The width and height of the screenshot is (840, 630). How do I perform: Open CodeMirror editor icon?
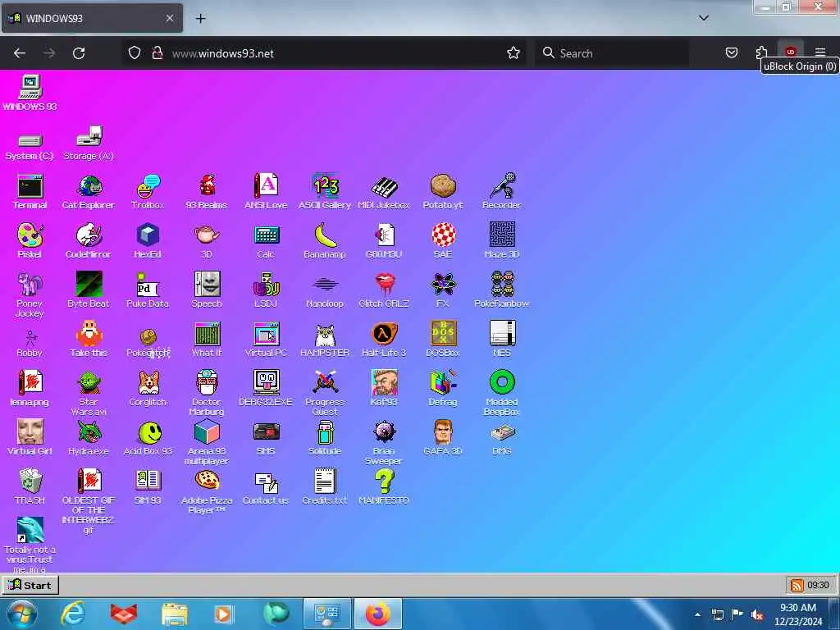click(89, 240)
